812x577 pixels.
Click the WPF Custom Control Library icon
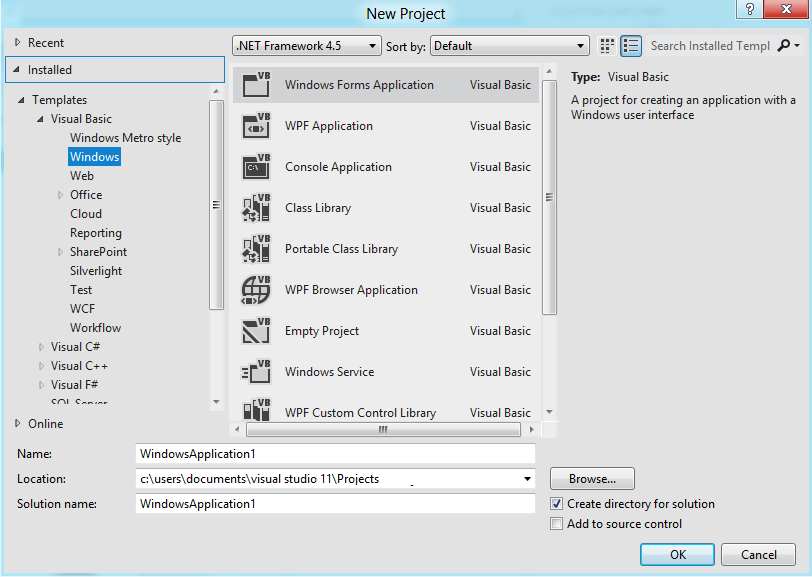click(x=256, y=409)
